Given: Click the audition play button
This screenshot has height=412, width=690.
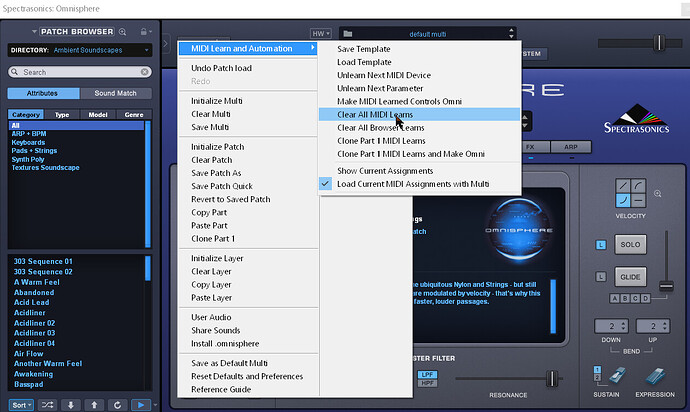Looking at the screenshot, I should (141, 405).
